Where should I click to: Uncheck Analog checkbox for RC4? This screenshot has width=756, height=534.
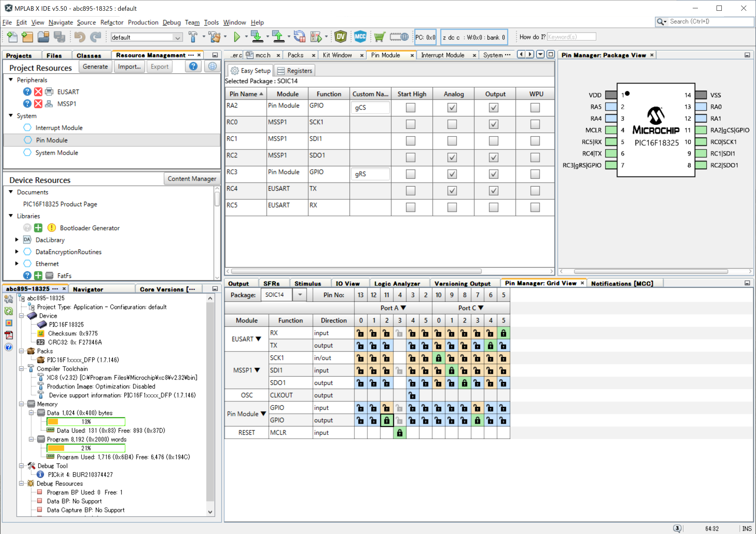point(452,191)
